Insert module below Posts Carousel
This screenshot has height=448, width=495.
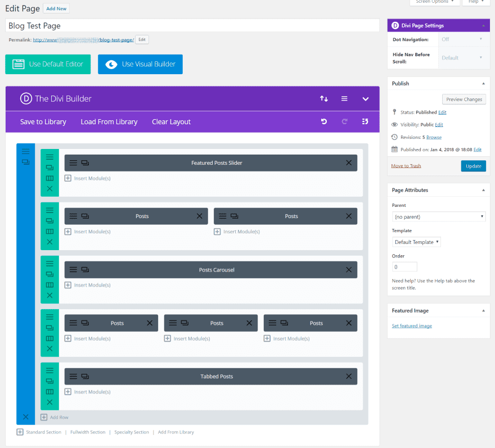coord(88,285)
